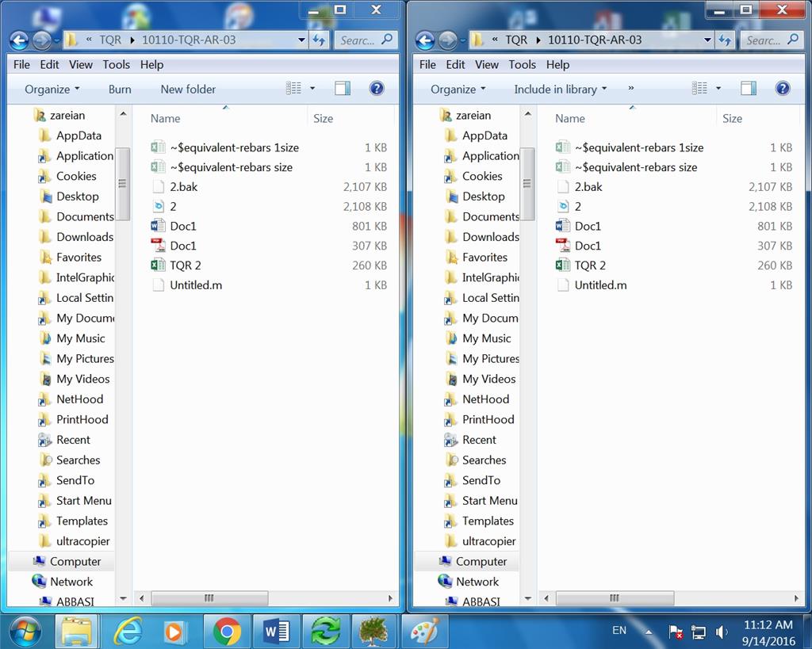Open Include in library dropdown in right window

560,89
